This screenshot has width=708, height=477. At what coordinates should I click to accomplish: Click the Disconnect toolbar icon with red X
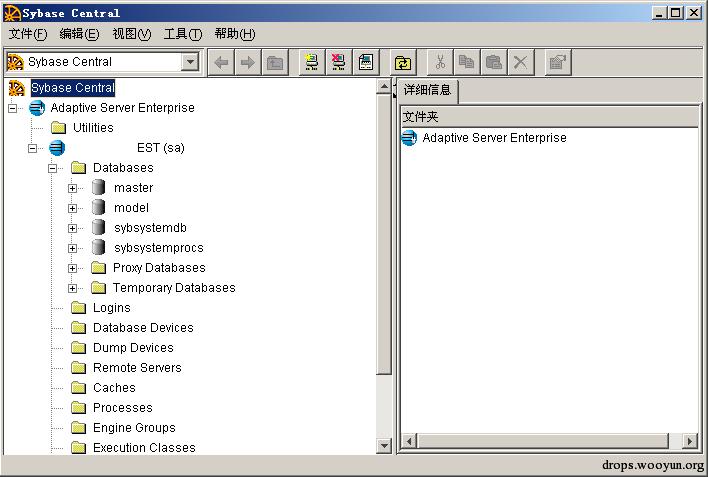tap(339, 62)
